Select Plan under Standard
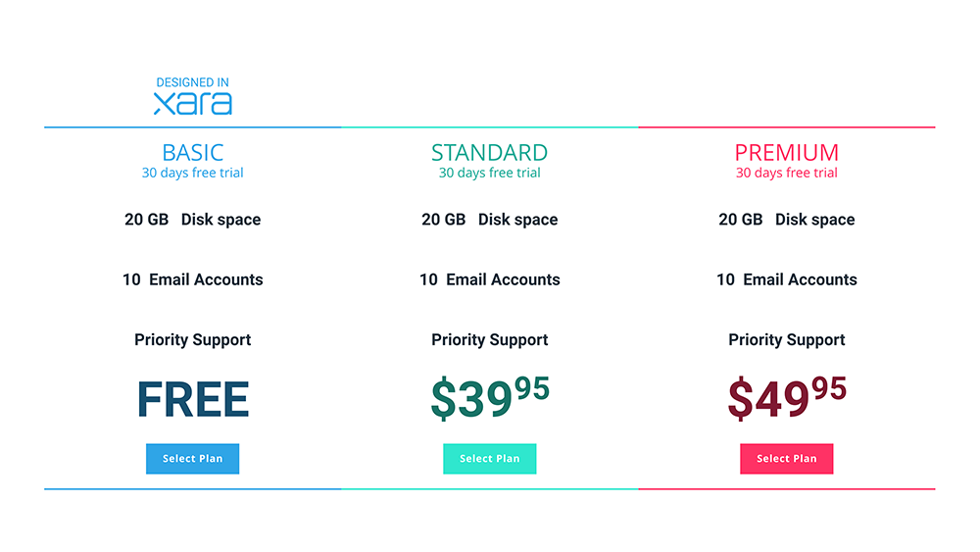The width and height of the screenshot is (980, 552). (489, 459)
